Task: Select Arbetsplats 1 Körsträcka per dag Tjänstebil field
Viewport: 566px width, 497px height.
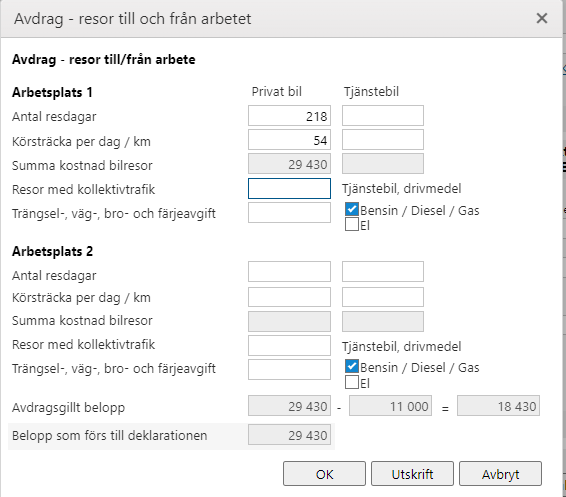Action: pos(383,140)
